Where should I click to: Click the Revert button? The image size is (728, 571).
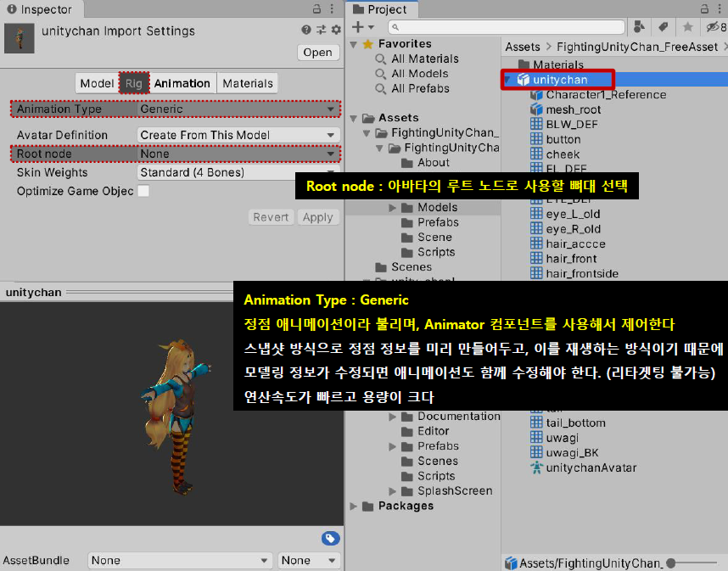point(271,217)
